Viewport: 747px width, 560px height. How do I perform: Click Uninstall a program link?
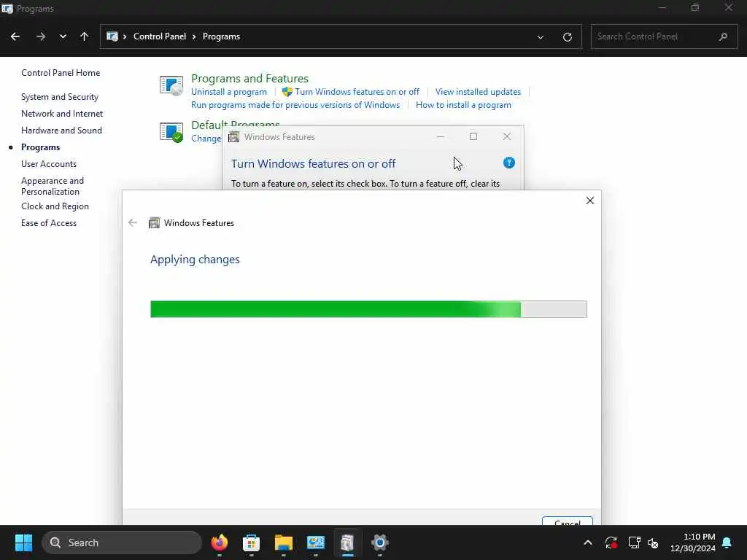coord(228,92)
